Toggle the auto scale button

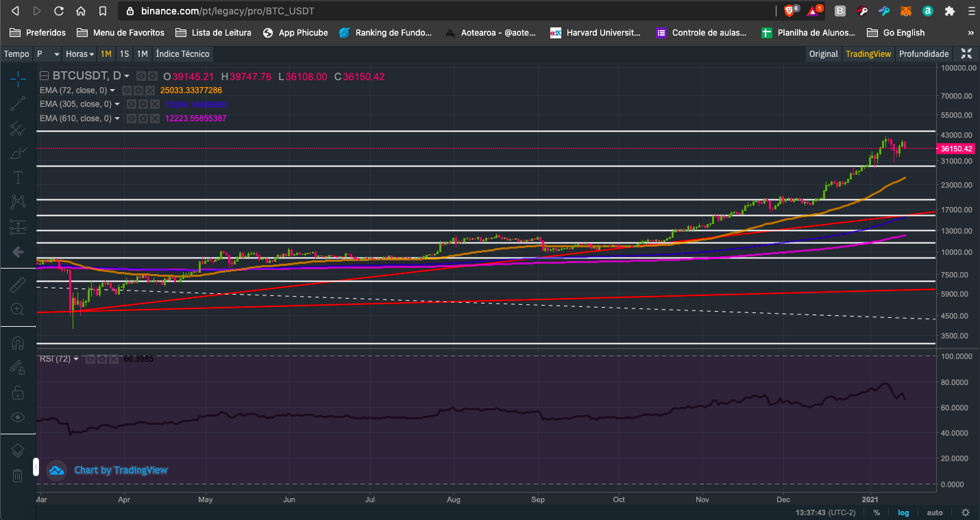point(935,512)
